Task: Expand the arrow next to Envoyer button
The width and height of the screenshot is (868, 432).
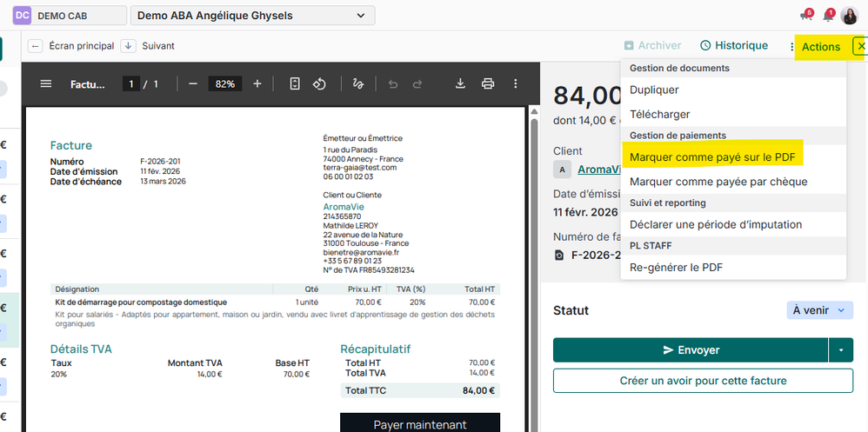Action: 841,350
